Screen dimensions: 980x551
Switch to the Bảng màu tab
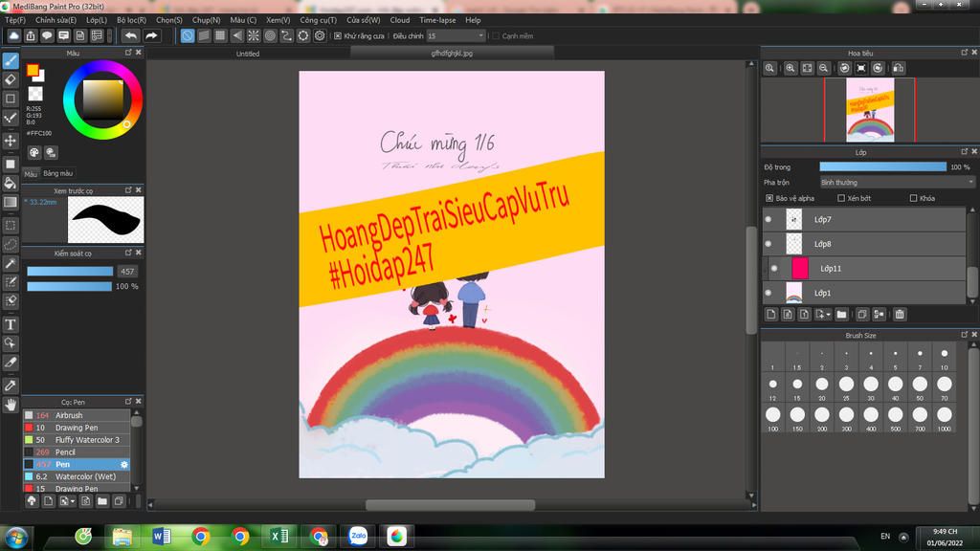(x=58, y=173)
